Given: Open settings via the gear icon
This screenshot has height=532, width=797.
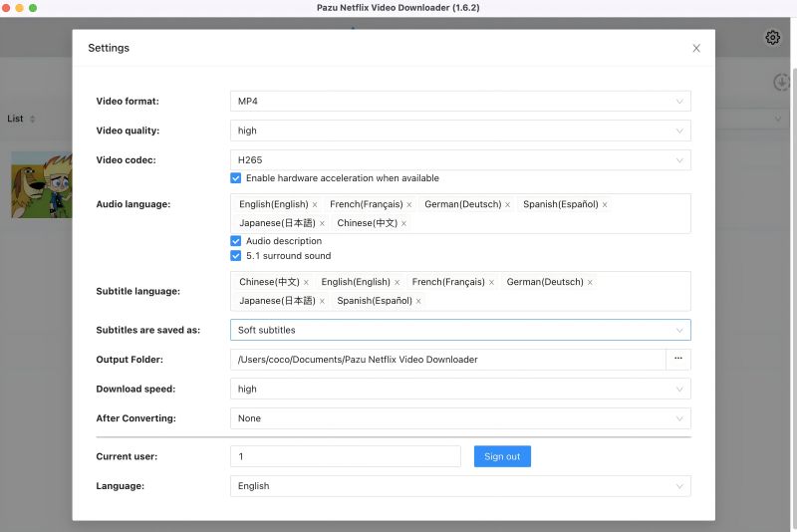Looking at the screenshot, I should coord(773,37).
